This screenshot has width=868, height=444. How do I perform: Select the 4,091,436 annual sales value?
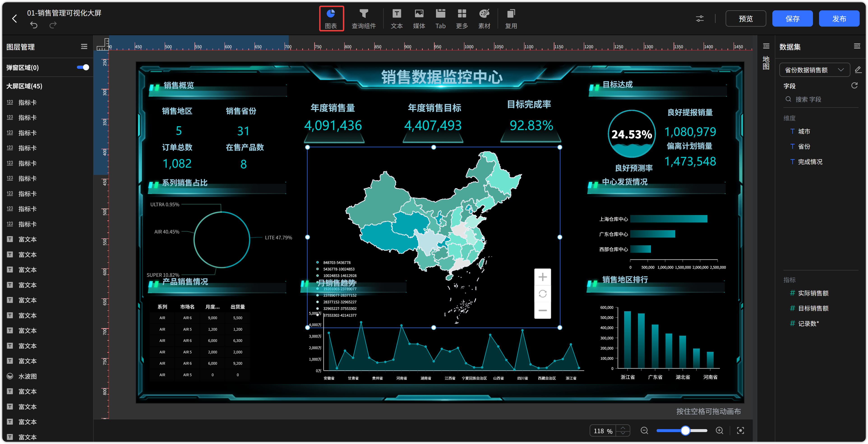point(332,126)
